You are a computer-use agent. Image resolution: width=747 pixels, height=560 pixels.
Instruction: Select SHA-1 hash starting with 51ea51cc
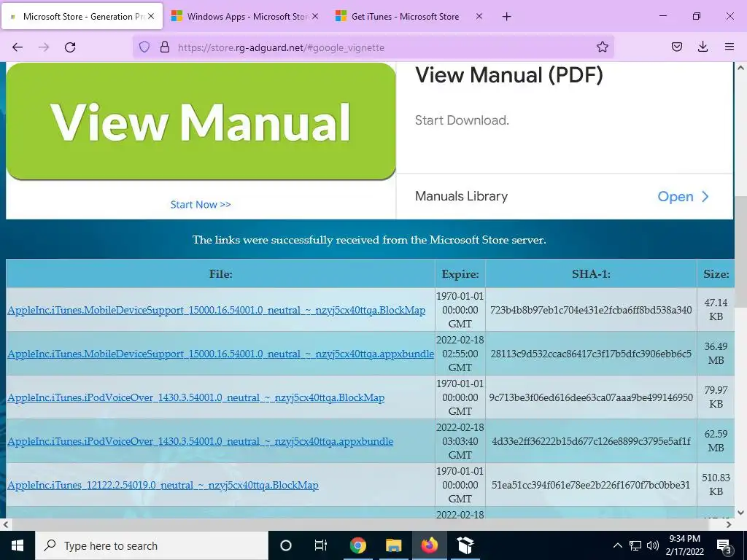(x=591, y=485)
